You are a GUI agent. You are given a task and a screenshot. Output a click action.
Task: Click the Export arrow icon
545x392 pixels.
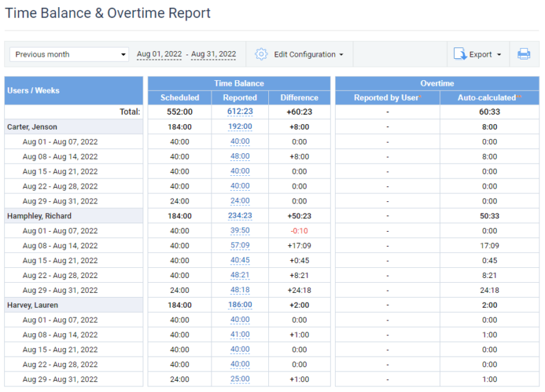460,54
